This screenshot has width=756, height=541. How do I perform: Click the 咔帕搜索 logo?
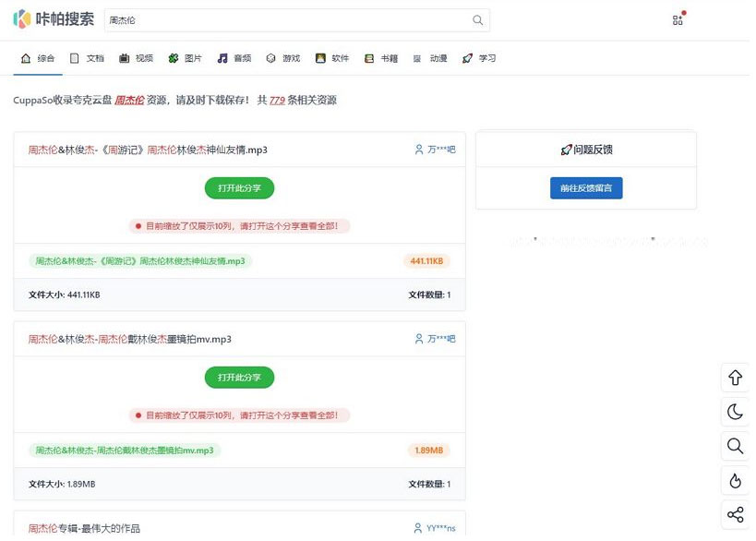click(54, 19)
